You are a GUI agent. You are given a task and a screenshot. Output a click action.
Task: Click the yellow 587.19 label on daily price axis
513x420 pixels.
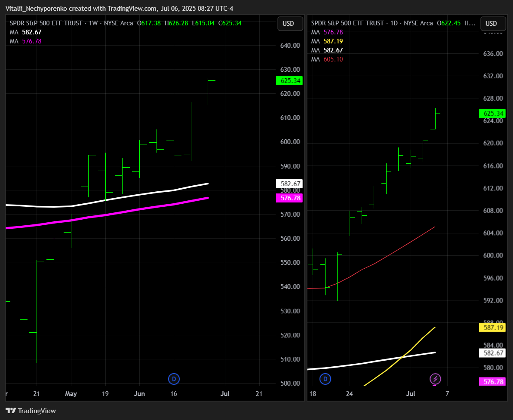(x=492, y=328)
